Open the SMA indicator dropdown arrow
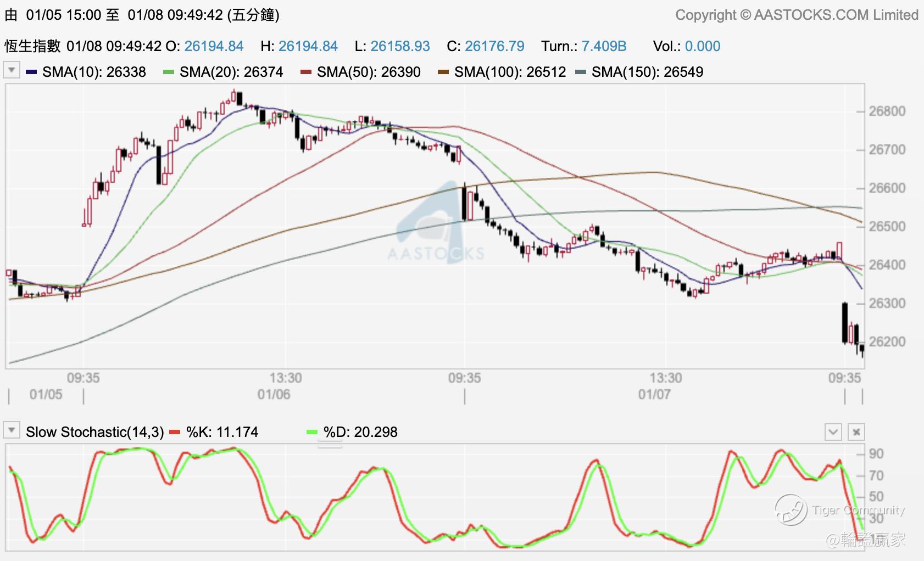Viewport: 924px width, 561px height. pyautogui.click(x=12, y=71)
